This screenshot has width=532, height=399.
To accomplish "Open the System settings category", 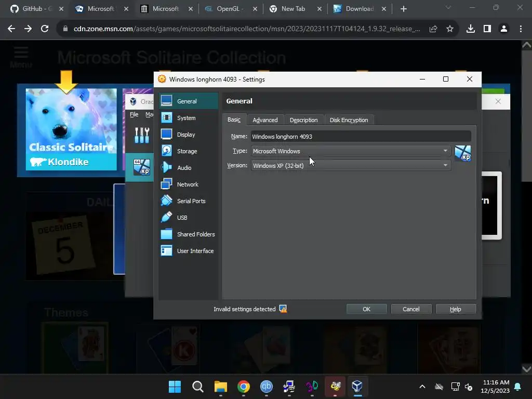I will [188, 118].
